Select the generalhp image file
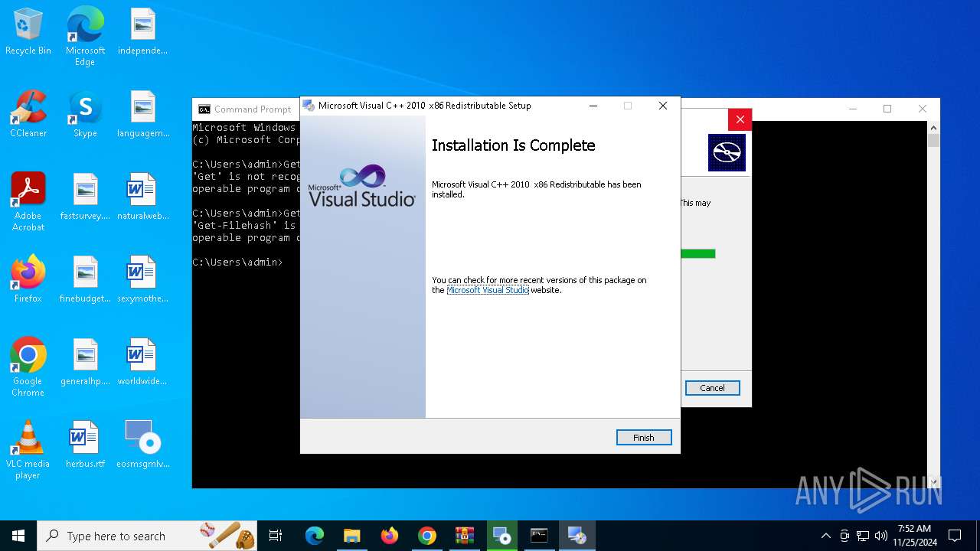This screenshot has height=551, width=980. pos(85,362)
